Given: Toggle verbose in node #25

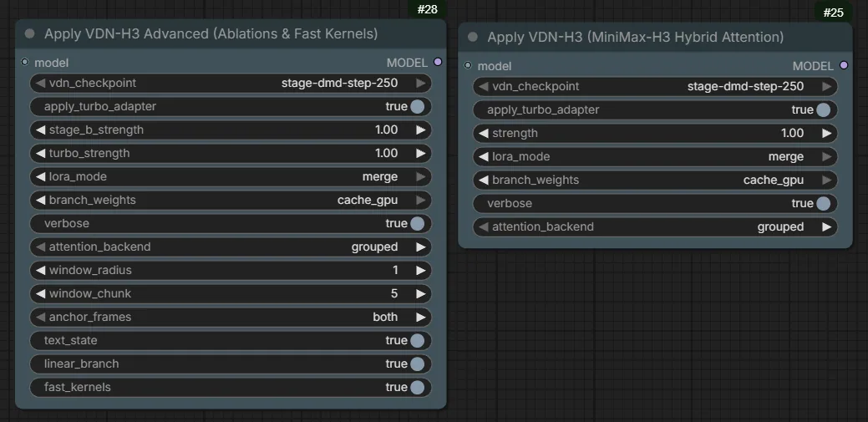Looking at the screenshot, I should (x=823, y=203).
